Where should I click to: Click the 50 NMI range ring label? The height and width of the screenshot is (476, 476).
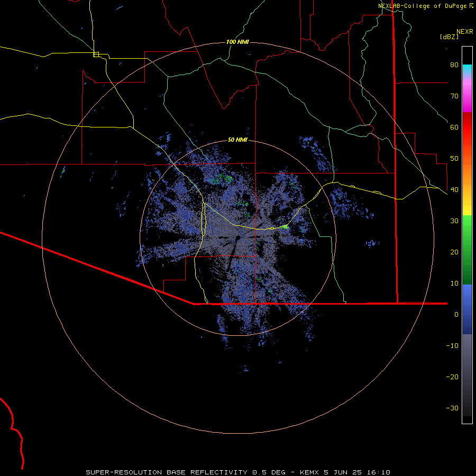click(237, 140)
